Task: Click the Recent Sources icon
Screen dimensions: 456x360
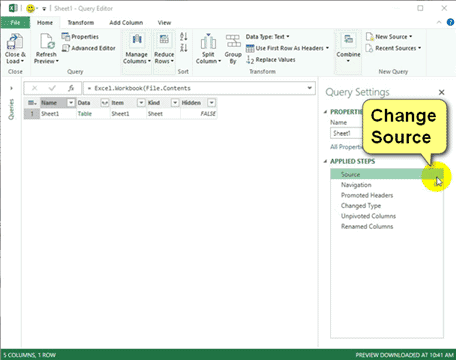Action: (369, 48)
